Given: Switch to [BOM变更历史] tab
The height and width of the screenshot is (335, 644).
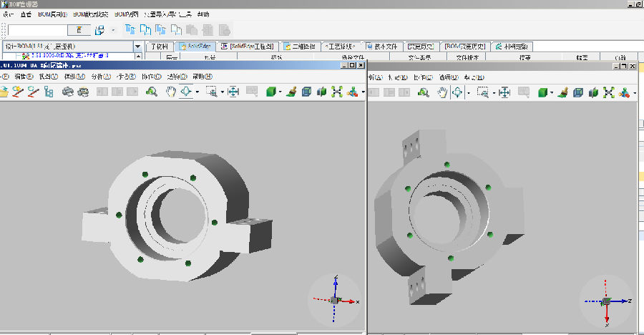Looking at the screenshot, I should point(465,47).
